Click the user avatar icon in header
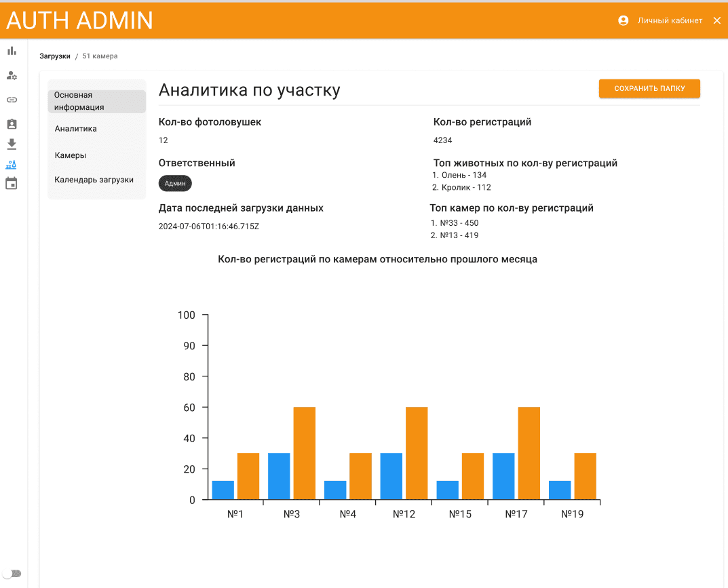This screenshot has width=728, height=588. click(x=623, y=20)
